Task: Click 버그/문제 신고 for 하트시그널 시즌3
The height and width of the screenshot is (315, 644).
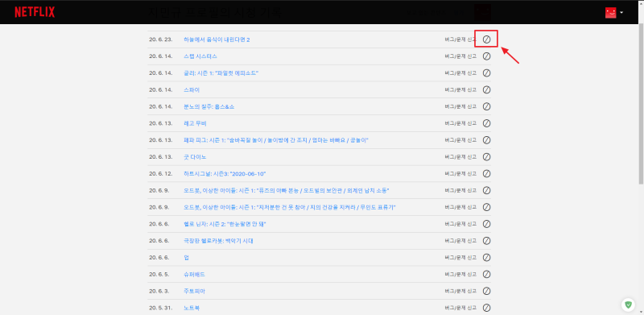Action: tap(460, 173)
